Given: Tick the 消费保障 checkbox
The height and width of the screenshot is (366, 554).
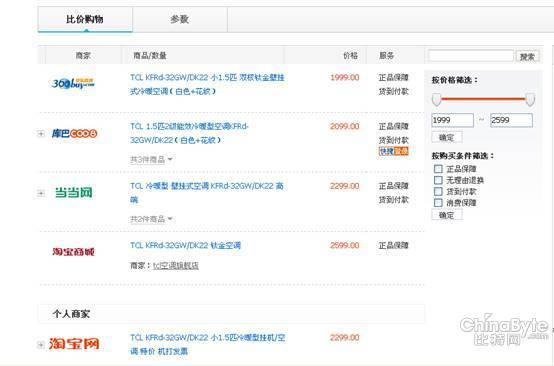Looking at the screenshot, I should point(438,203).
